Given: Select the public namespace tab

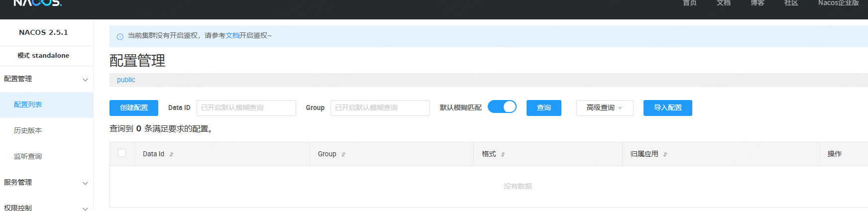Looking at the screenshot, I should tap(126, 80).
